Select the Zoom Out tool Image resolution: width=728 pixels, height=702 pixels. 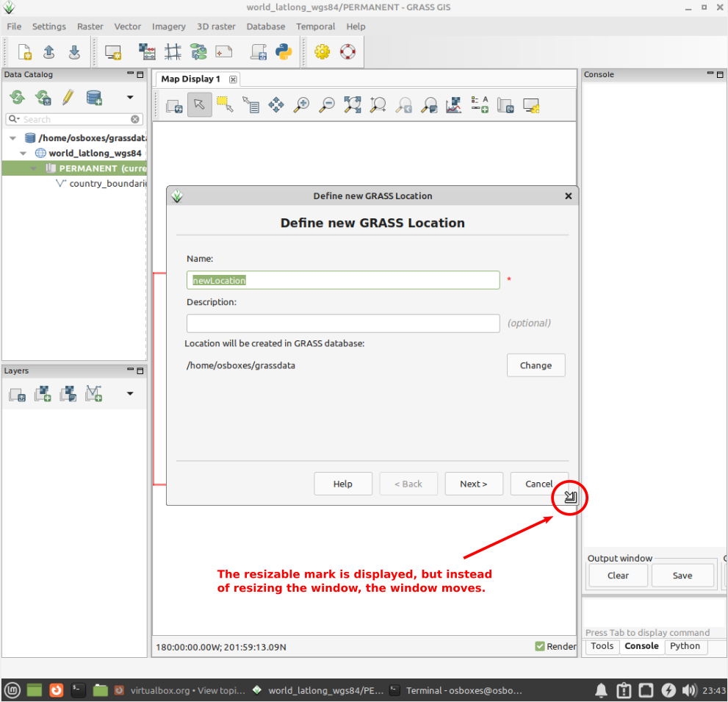coord(326,104)
